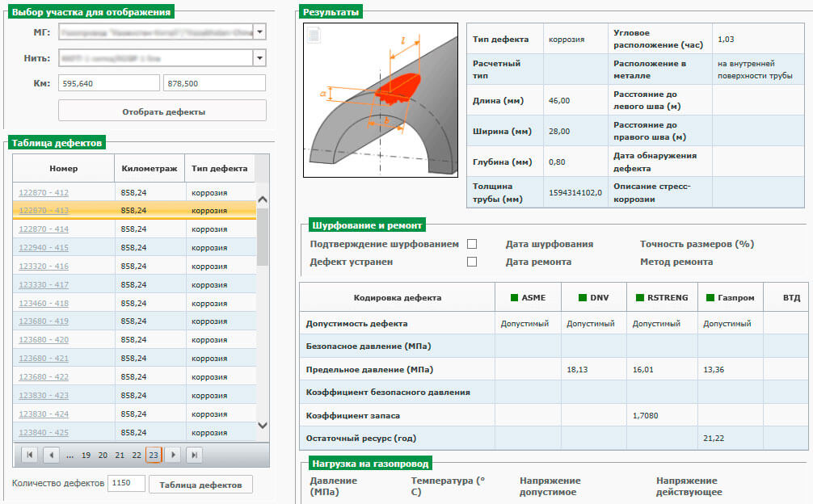Go to next page of defects
The width and height of the screenshot is (813, 504).
pyautogui.click(x=173, y=455)
